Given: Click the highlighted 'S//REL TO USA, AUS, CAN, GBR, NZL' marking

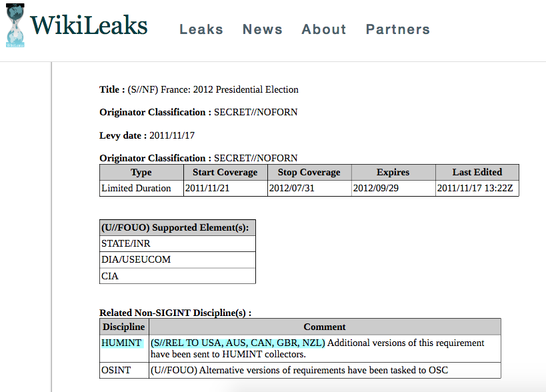Looking at the screenshot, I should pos(238,343).
